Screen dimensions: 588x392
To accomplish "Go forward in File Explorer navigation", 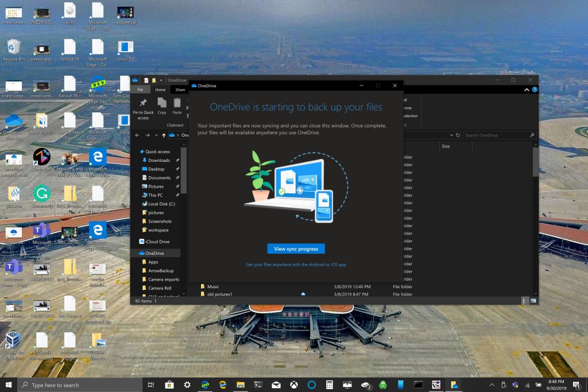I will (148, 135).
